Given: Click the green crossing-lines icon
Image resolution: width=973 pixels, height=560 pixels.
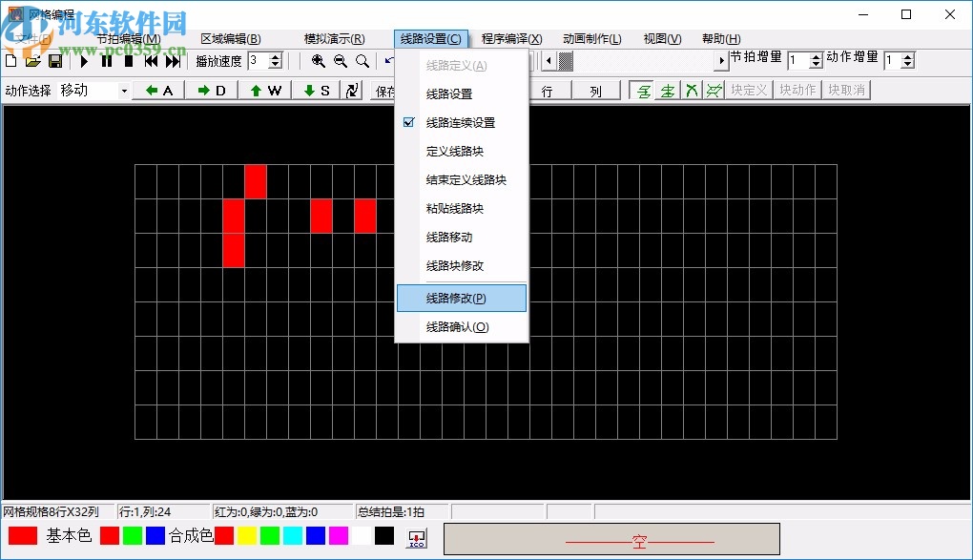Looking at the screenshot, I should (692, 91).
